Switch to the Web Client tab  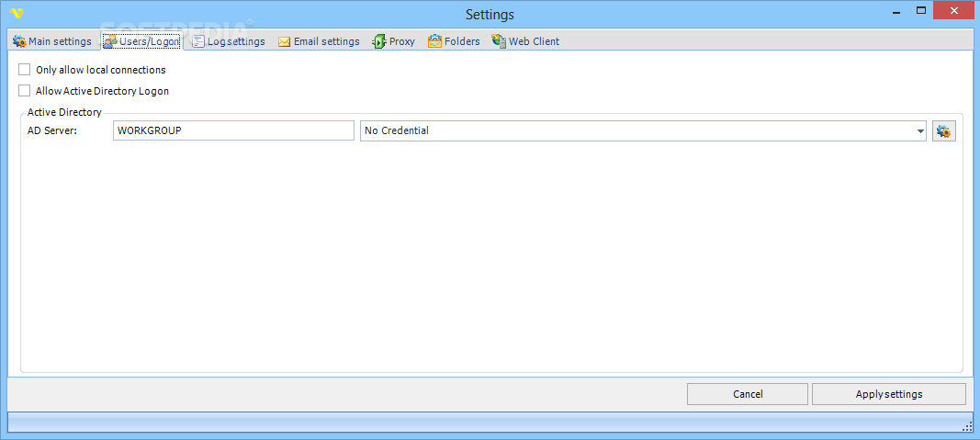tap(525, 41)
